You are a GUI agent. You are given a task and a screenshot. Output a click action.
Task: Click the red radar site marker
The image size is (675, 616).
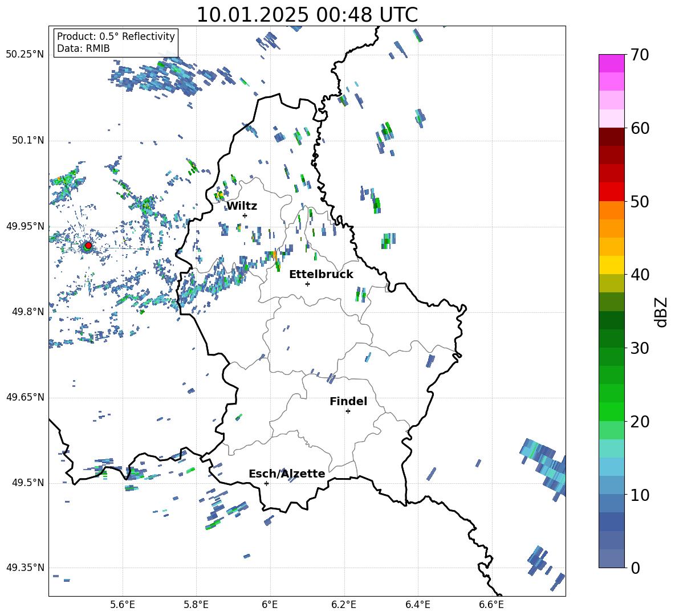pyautogui.click(x=88, y=246)
